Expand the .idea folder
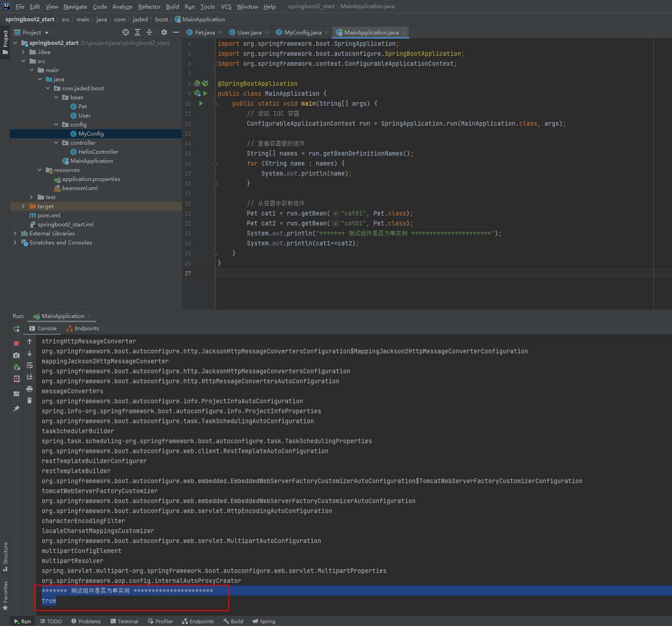 (24, 52)
